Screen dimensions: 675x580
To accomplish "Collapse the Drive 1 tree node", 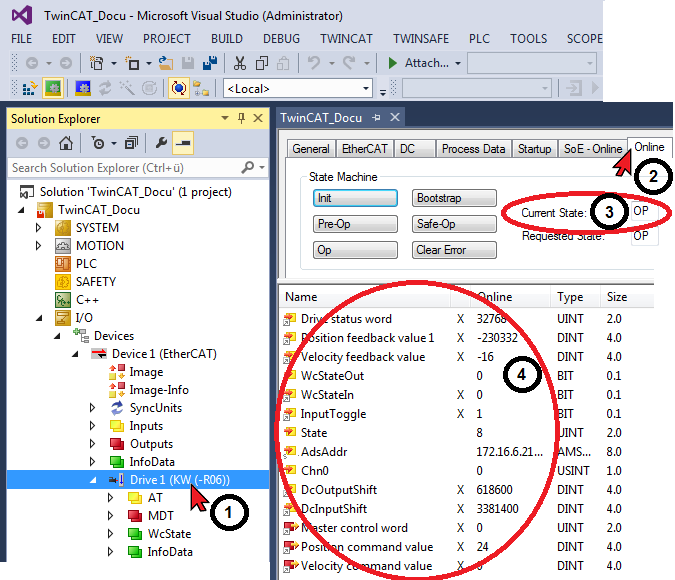I will point(93,480).
